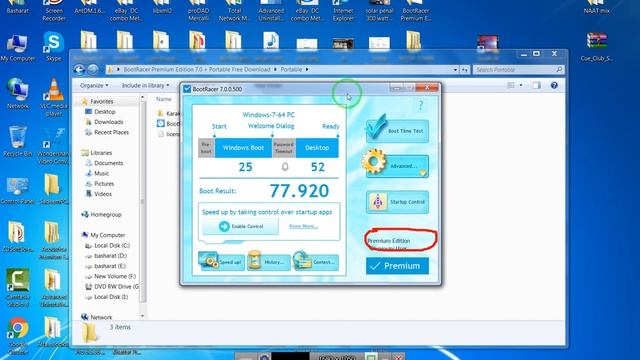Open Downloads in navigation pane
The image size is (640, 360).
click(x=108, y=122)
